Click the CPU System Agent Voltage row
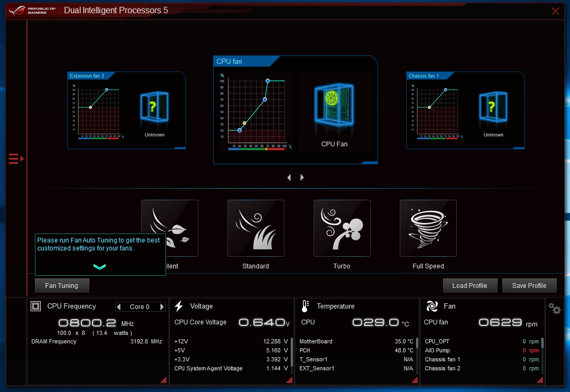 point(231,368)
